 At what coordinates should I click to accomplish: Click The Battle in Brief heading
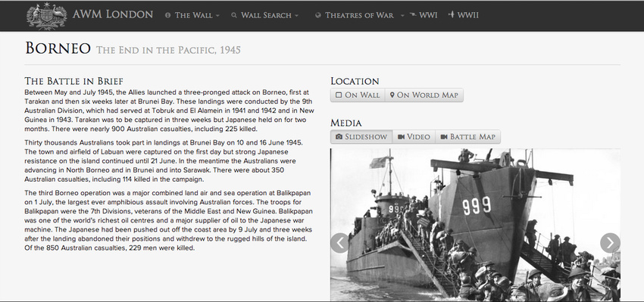point(74,81)
